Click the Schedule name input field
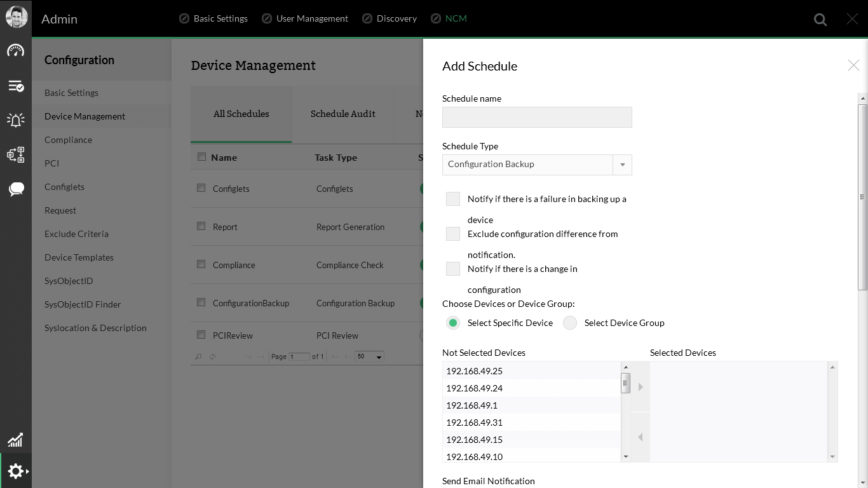Screen dimensions: 868x488 pos(536,117)
